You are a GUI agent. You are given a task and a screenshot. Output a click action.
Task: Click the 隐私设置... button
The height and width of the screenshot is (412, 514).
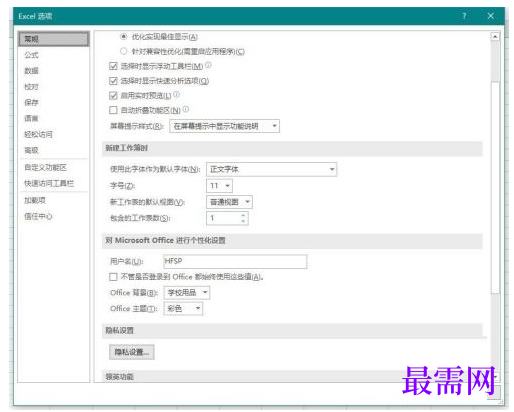tap(132, 352)
